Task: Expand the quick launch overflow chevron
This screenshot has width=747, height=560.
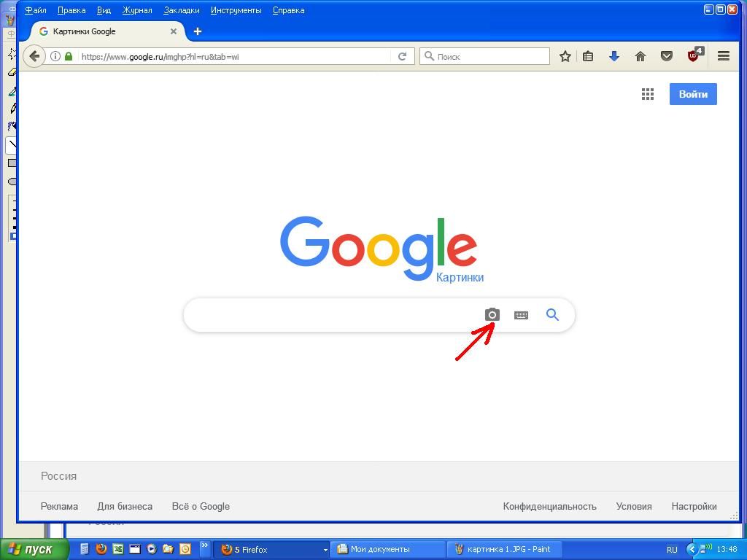Action: pos(205,545)
